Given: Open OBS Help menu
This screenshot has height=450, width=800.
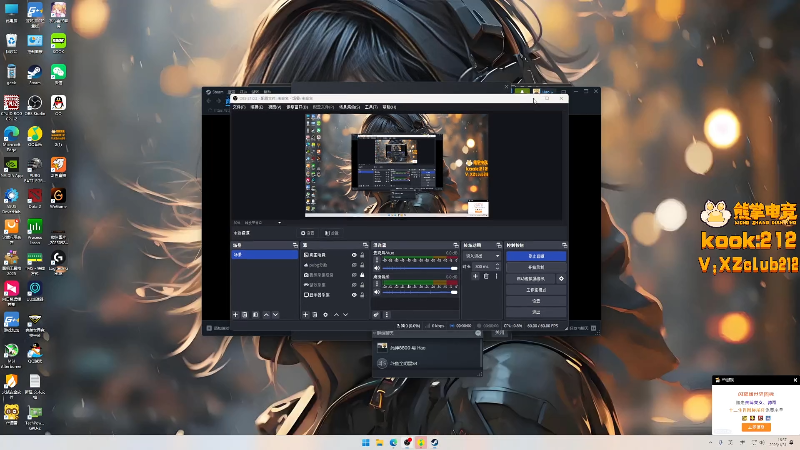Looking at the screenshot, I should 389,107.
